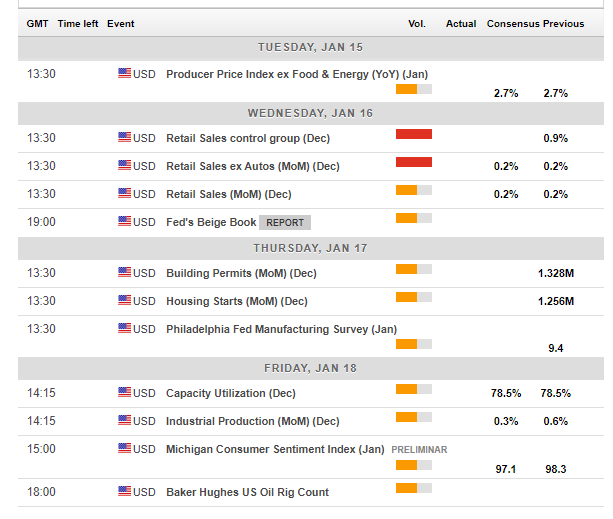
Task: Expand the Friday, Jan 18 date section
Action: [x=310, y=368]
